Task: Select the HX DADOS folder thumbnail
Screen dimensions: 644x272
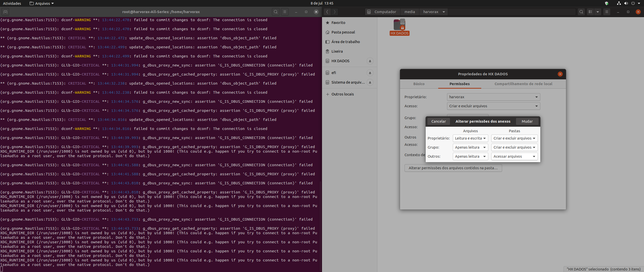Action: coord(399,25)
